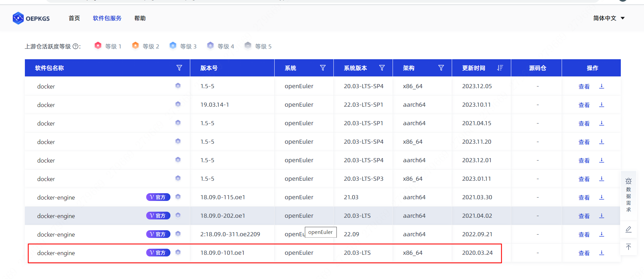Click the system column filter funnel
Screen dimensions: 644x279
coord(323,68)
